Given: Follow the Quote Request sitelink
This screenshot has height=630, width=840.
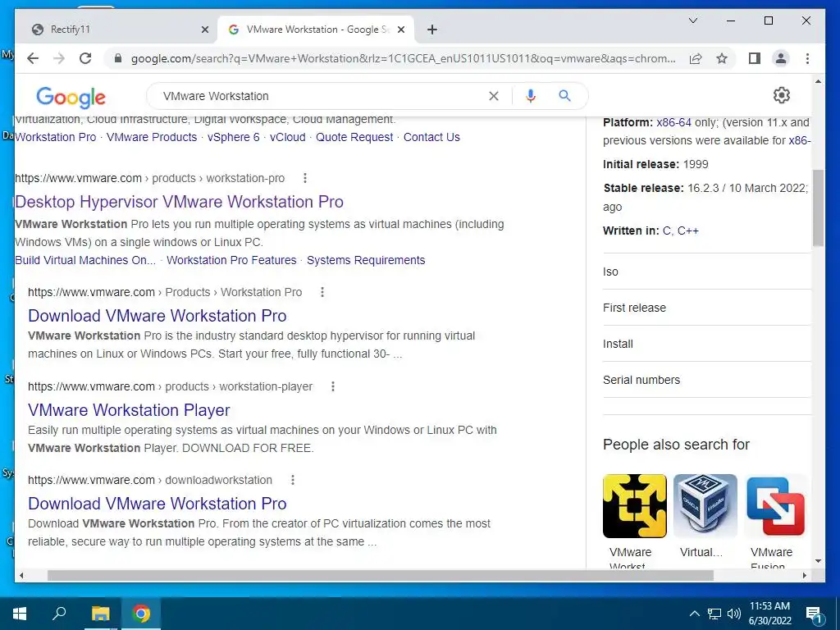Looking at the screenshot, I should [354, 137].
